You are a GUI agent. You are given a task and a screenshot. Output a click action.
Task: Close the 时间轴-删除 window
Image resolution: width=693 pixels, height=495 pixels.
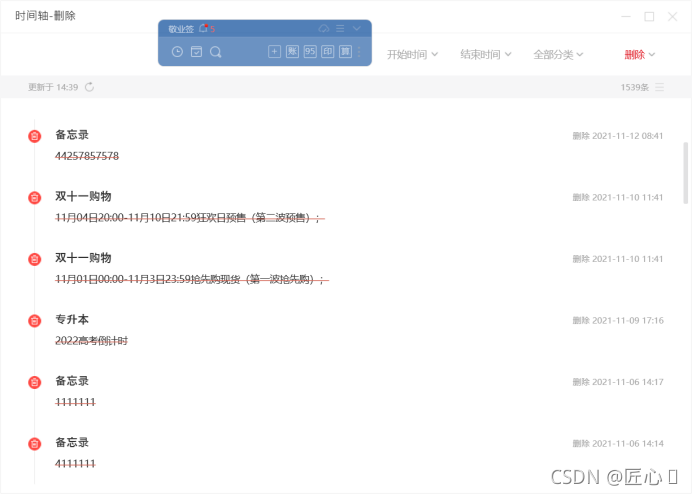(672, 16)
